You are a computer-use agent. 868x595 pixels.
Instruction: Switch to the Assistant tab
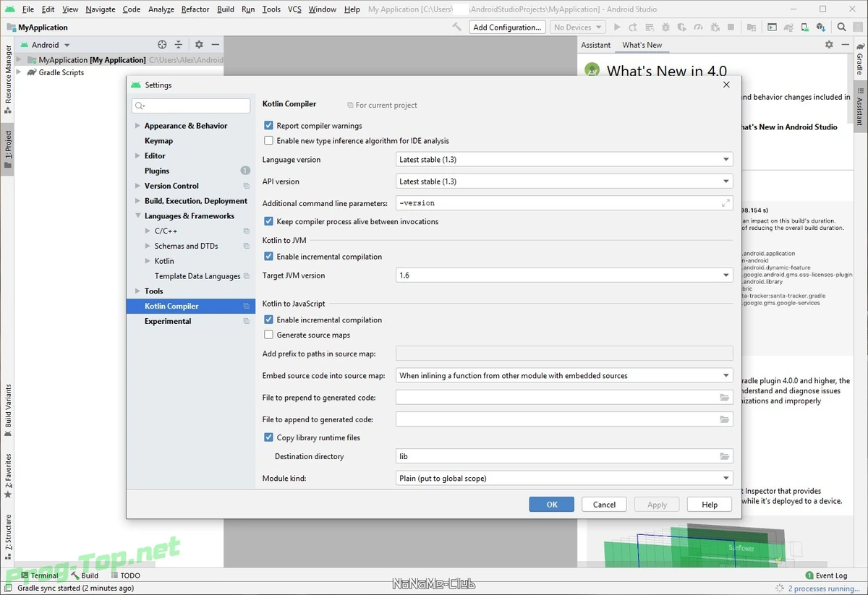[x=596, y=45]
